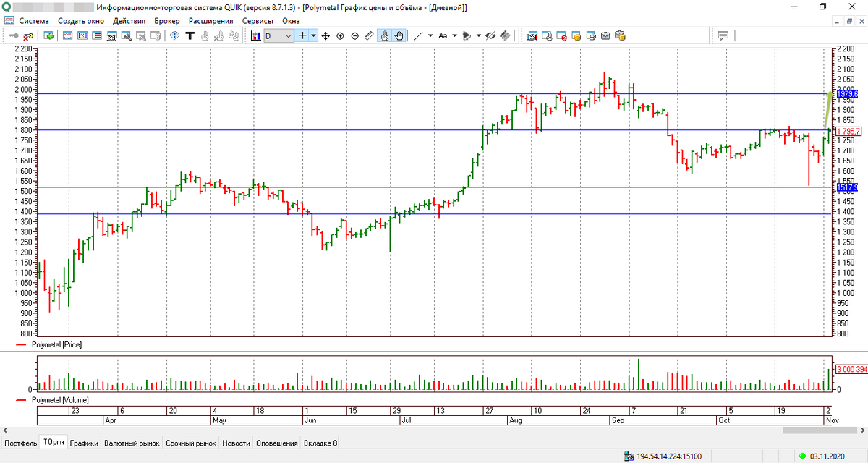This screenshot has width=868, height=463.
Task: Open the Брокер menu
Action: tap(167, 20)
